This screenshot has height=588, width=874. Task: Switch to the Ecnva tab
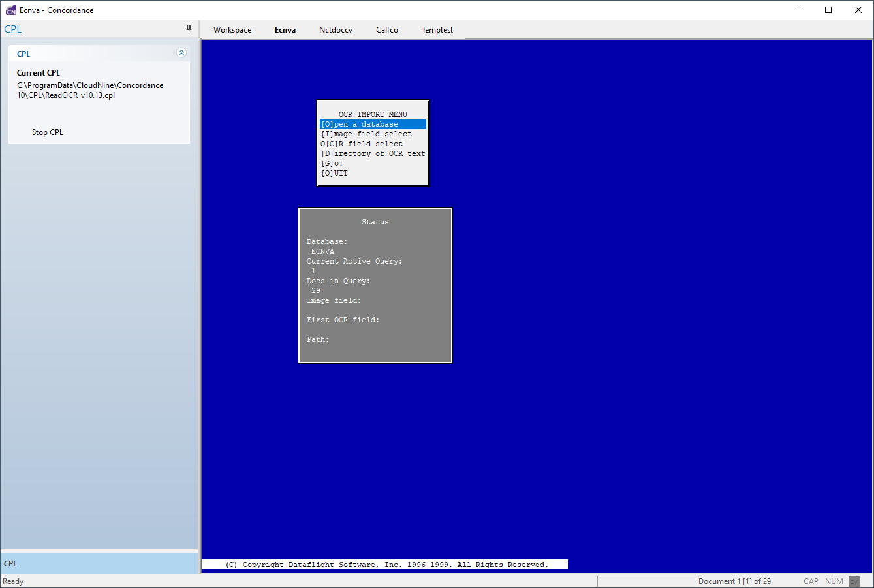click(x=285, y=30)
